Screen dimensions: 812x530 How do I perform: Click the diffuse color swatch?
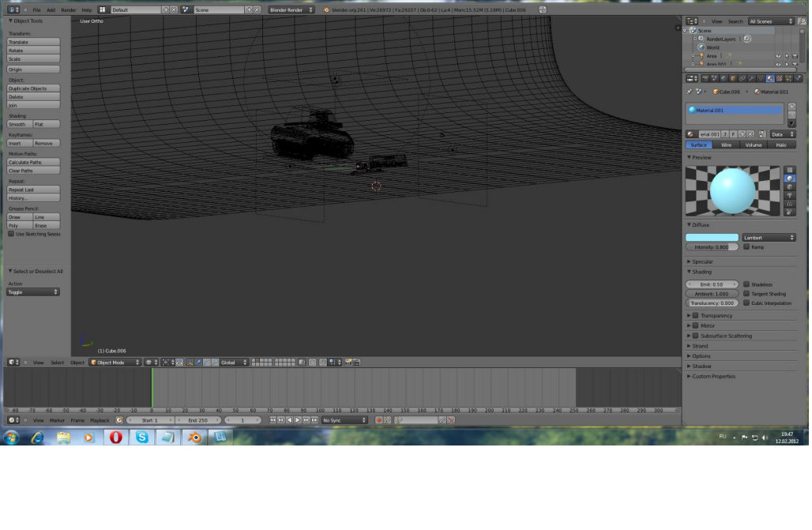click(x=712, y=237)
